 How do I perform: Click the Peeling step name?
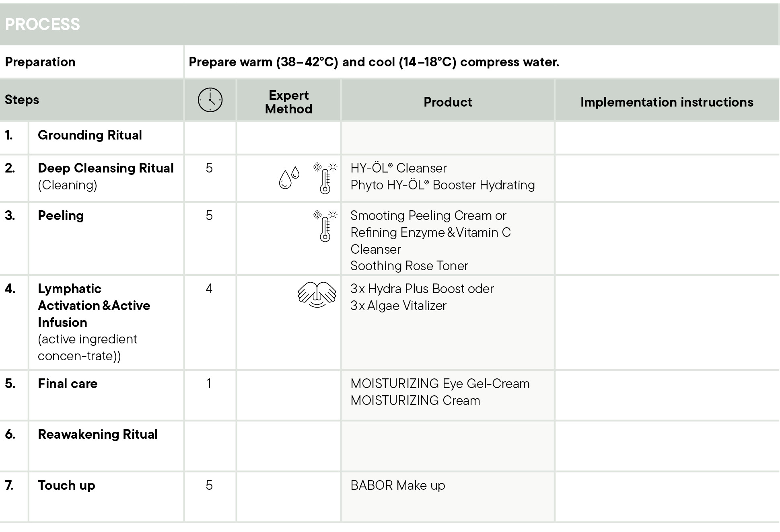[x=61, y=216]
